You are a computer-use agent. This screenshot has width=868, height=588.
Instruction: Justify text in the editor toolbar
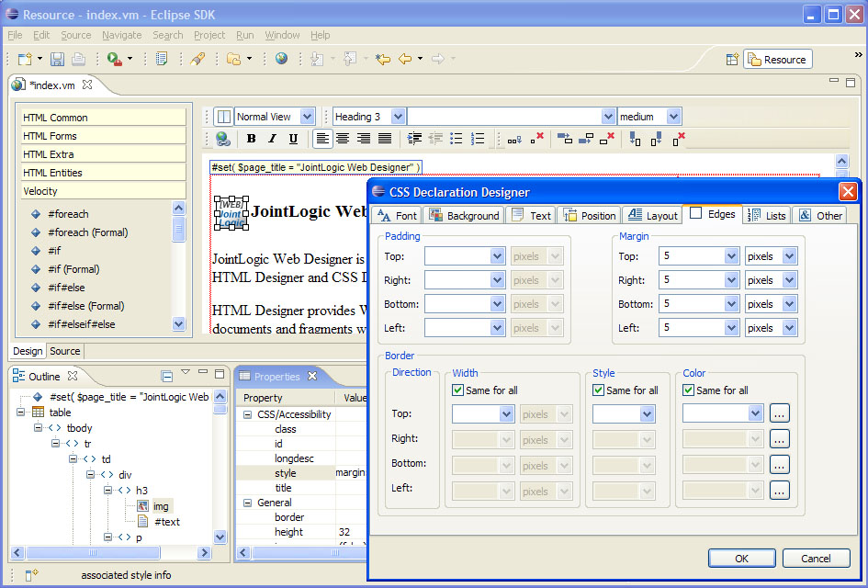coord(385,139)
